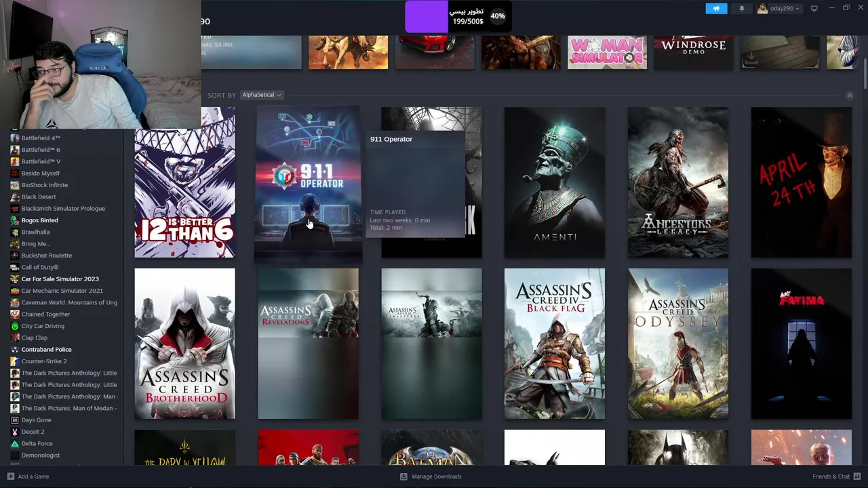Click the Beside Myself game icon
This screenshot has height=488, width=868.
15,173
